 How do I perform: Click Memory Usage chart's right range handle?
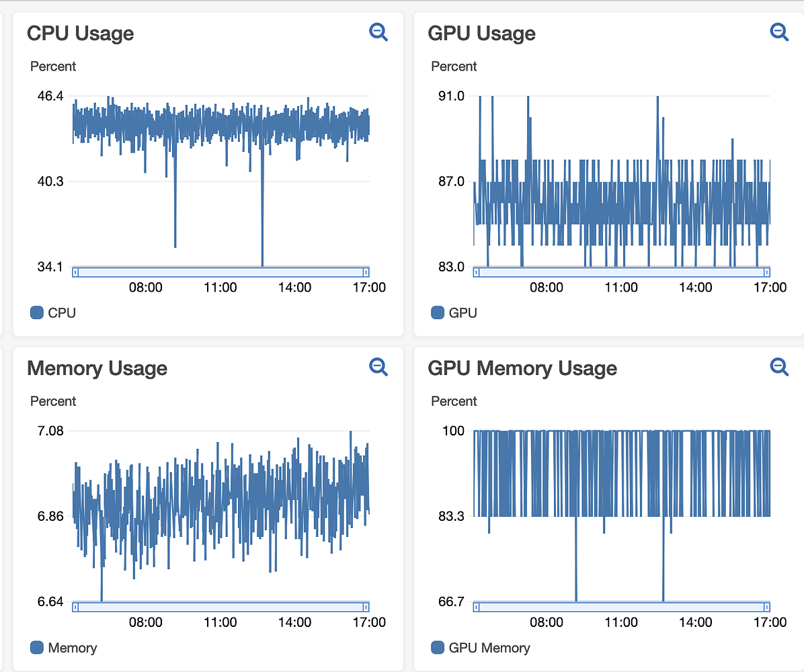pyautogui.click(x=366, y=607)
